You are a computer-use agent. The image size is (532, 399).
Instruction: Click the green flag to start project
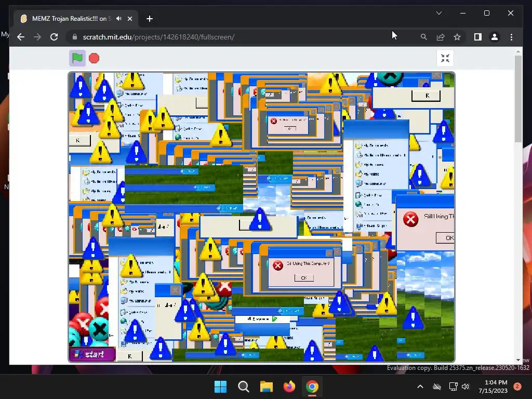point(77,58)
